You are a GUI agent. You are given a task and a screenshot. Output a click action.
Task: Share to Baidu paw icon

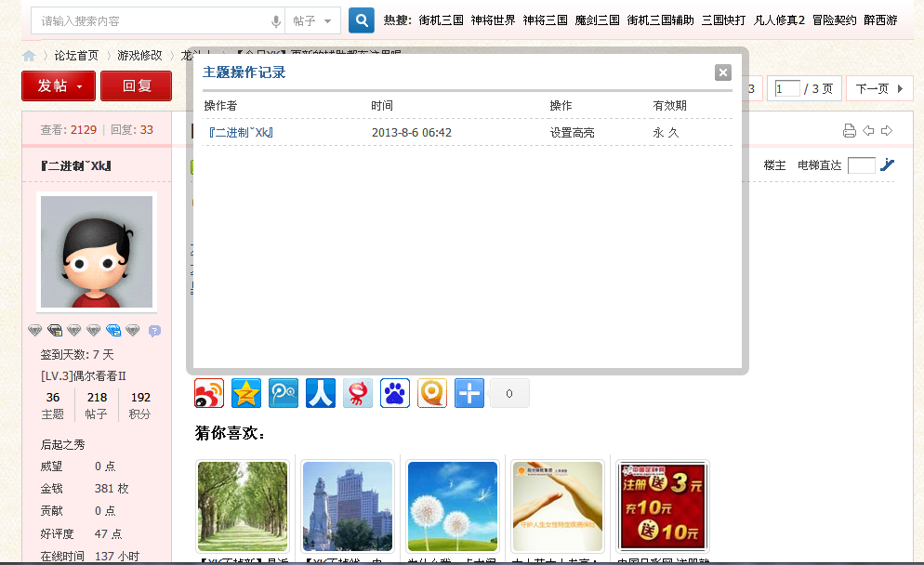(395, 394)
